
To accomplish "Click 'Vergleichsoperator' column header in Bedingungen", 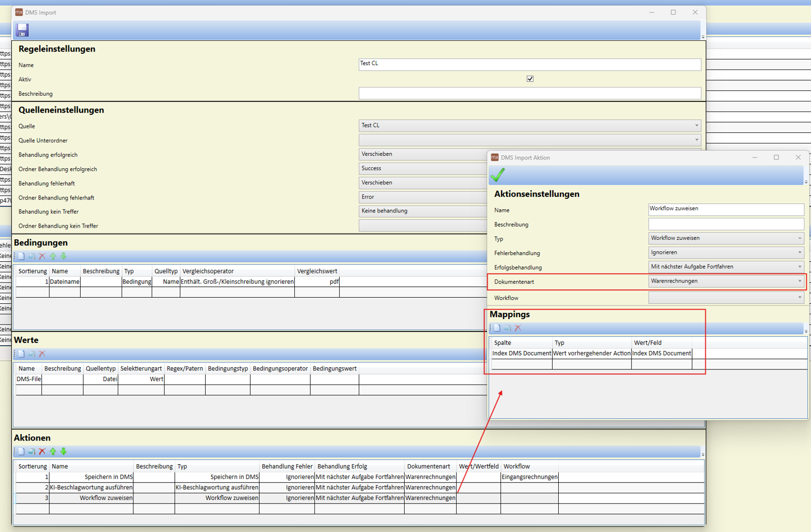I will coord(237,271).
